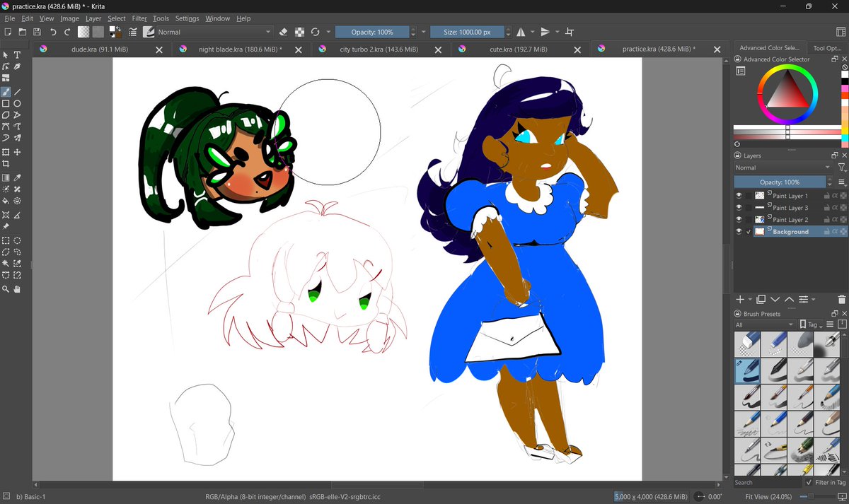Click the Wrap Around mode icon

(570, 32)
